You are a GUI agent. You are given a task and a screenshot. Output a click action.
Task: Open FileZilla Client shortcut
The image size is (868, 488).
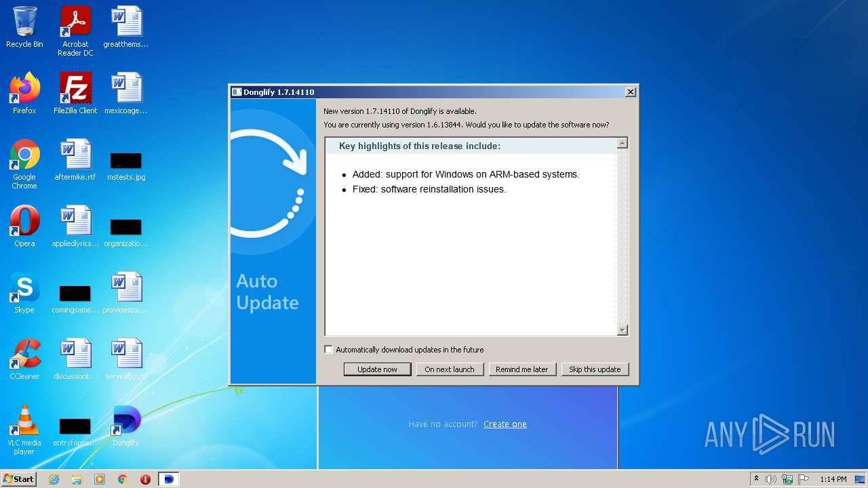75,94
